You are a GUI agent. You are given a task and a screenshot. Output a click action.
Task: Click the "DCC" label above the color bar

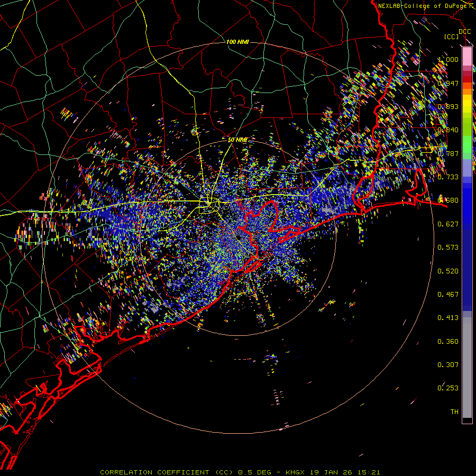464,32
